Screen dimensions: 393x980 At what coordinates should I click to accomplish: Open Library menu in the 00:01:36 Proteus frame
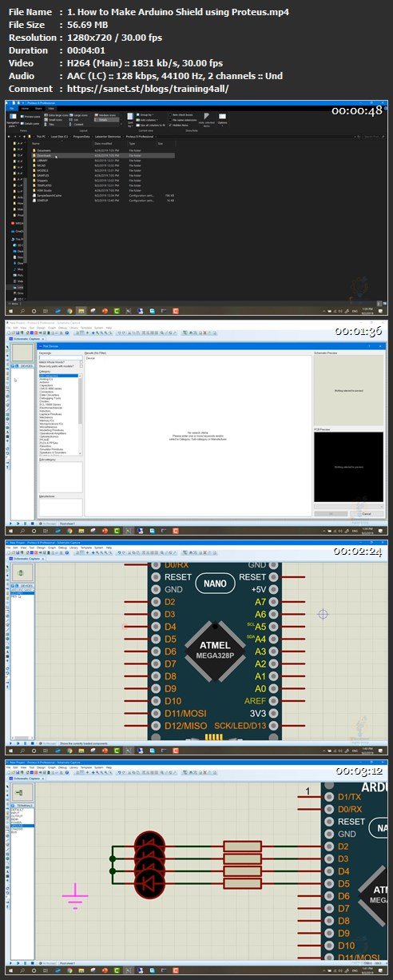tap(73, 328)
